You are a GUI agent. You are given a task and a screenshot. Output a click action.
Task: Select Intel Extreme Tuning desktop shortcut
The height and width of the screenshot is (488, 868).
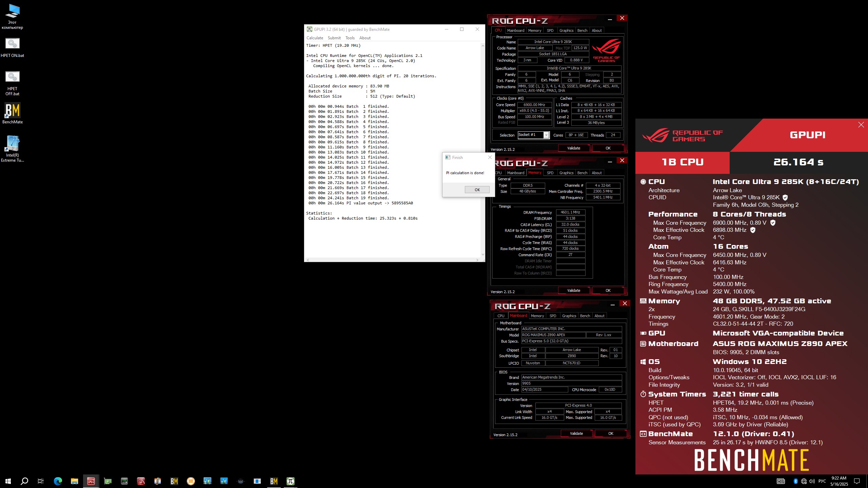[13, 149]
